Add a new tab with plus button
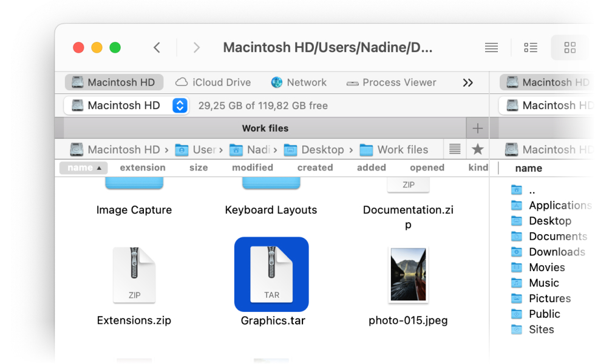Image resolution: width=595 pixels, height=364 pixels. point(477,128)
